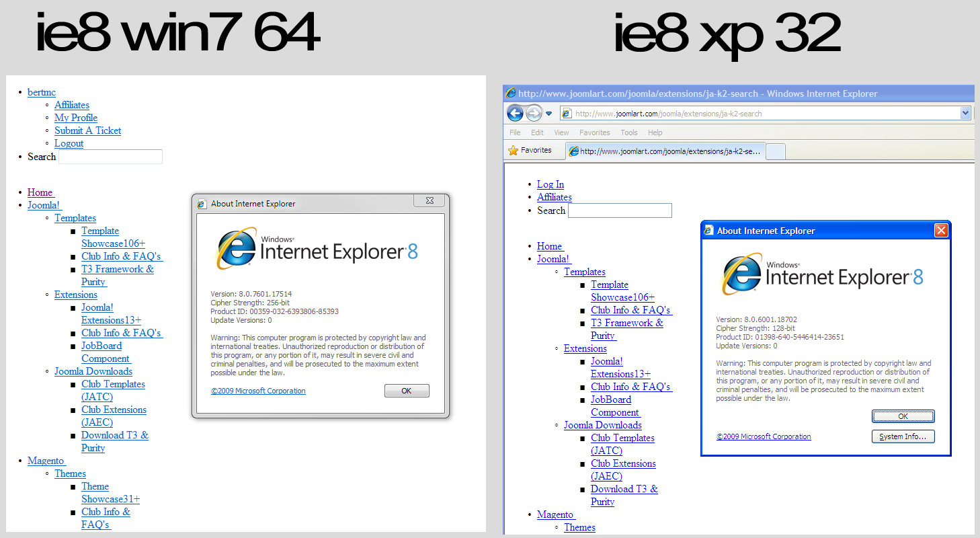Open the address bar history dropdown
This screenshot has width=980, height=538.
[966, 113]
